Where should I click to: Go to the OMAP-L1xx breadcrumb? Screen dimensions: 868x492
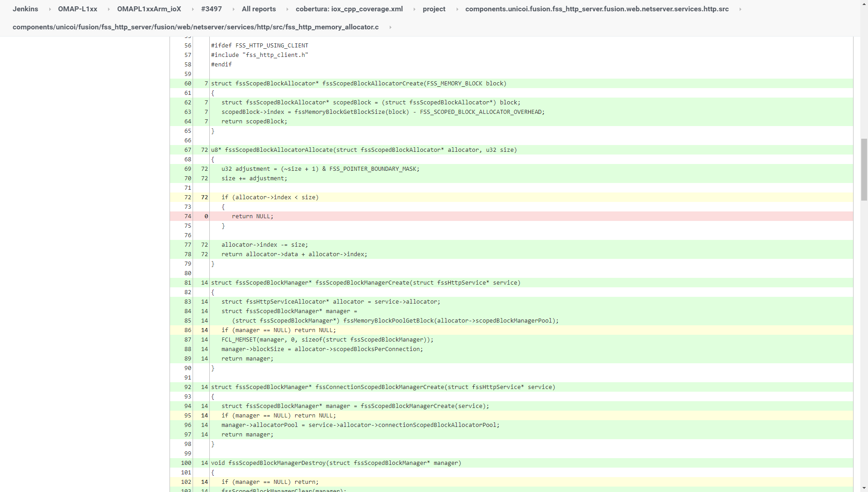coord(77,9)
